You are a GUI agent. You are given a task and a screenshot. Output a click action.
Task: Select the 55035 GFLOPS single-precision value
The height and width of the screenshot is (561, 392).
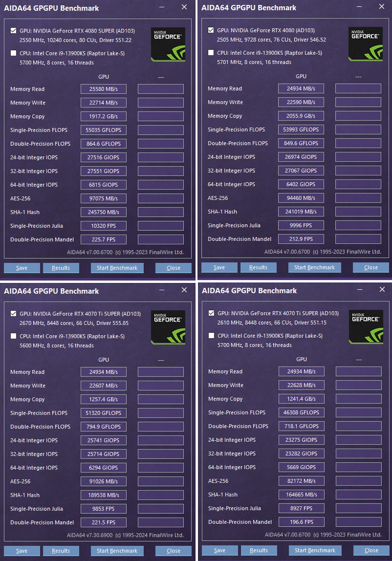(x=104, y=130)
